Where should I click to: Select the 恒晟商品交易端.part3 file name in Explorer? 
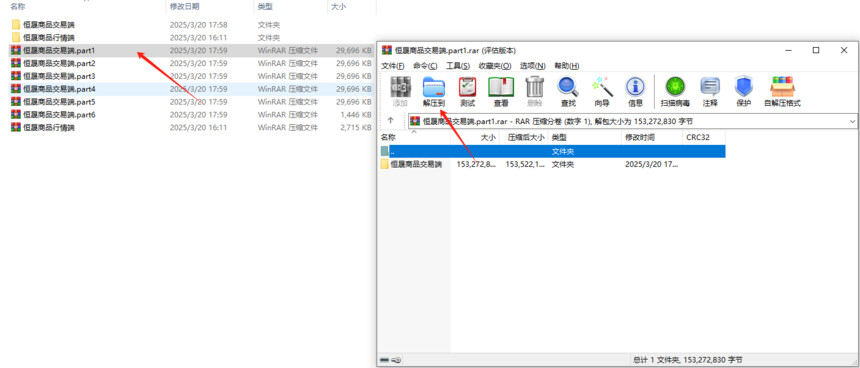click(x=59, y=76)
